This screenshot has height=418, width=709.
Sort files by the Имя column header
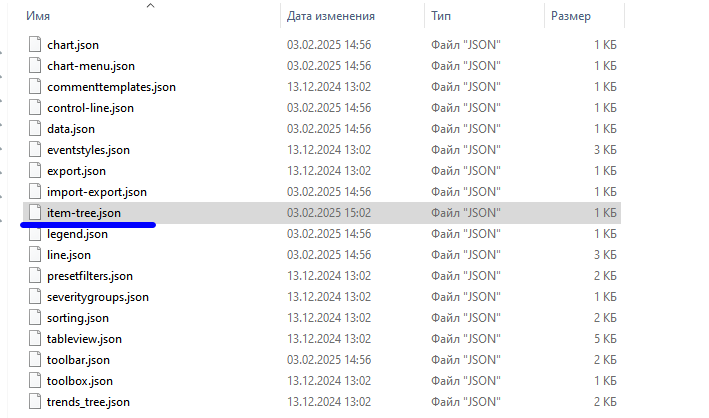tap(39, 16)
